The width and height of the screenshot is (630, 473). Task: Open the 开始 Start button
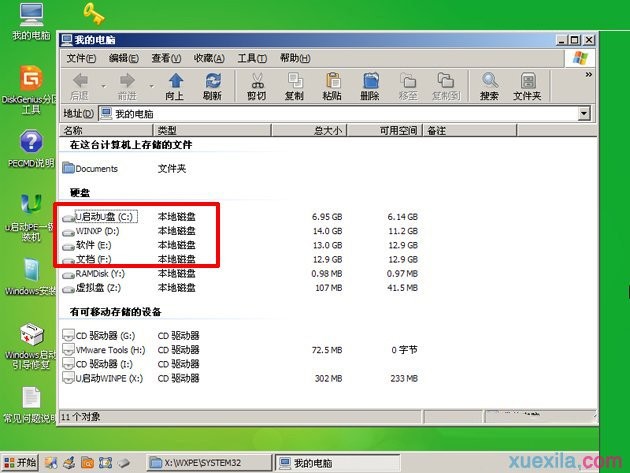20,463
